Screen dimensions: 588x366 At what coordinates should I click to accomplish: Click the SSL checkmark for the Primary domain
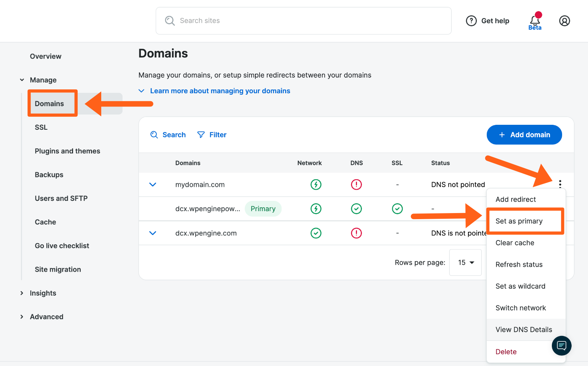(x=397, y=208)
